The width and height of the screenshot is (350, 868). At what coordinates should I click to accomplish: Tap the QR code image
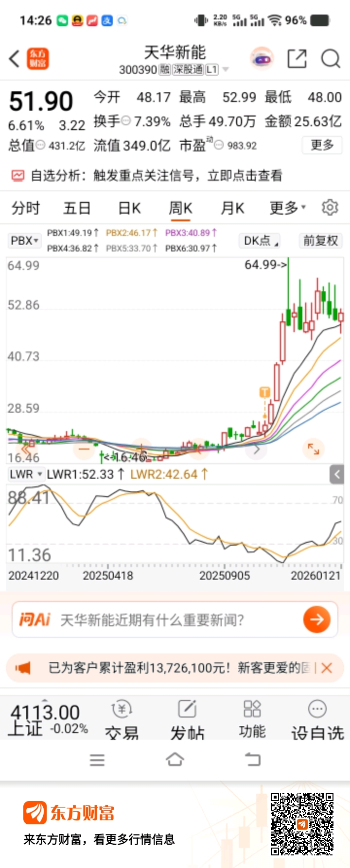point(302,824)
